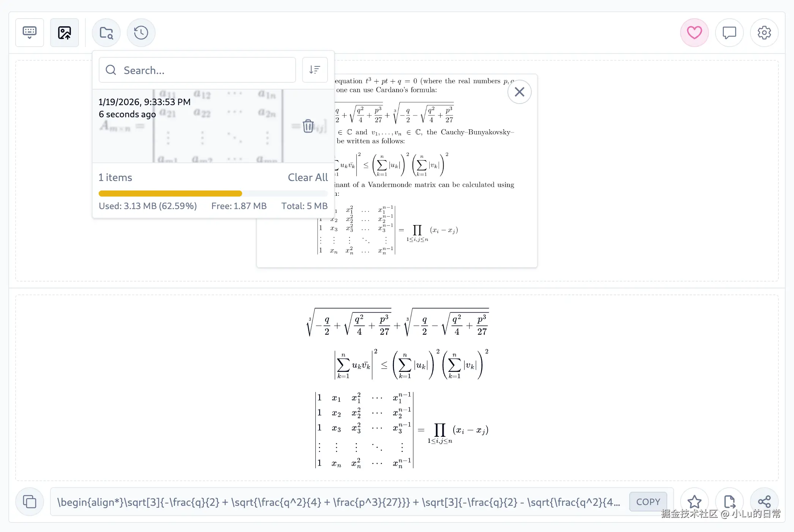This screenshot has height=532, width=794.
Task: Open the recent history clock icon
Action: click(x=141, y=33)
